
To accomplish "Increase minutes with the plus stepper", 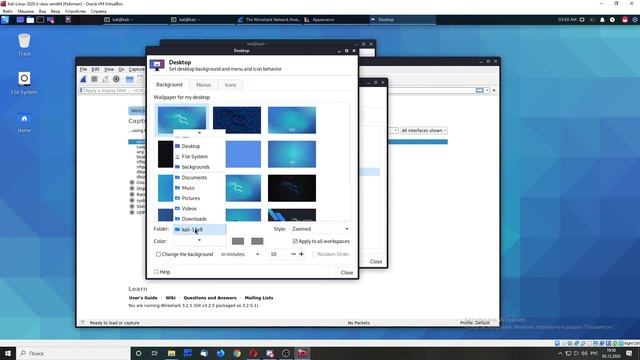I will (x=302, y=254).
